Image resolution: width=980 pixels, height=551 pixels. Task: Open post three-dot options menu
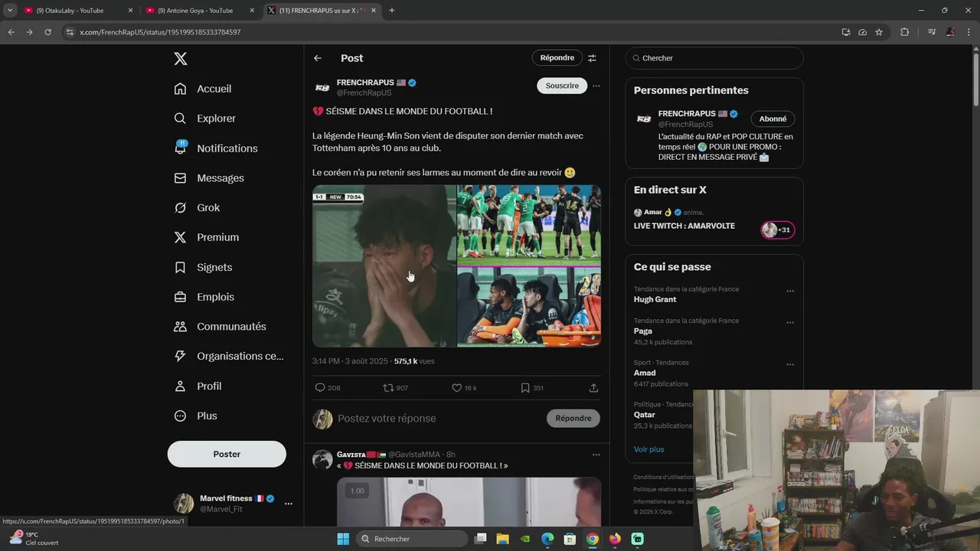[596, 86]
